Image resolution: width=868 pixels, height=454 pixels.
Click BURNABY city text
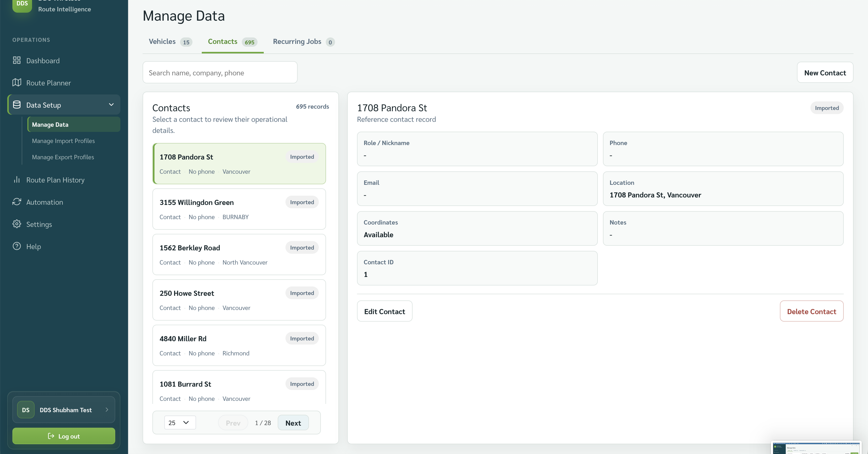tap(236, 217)
